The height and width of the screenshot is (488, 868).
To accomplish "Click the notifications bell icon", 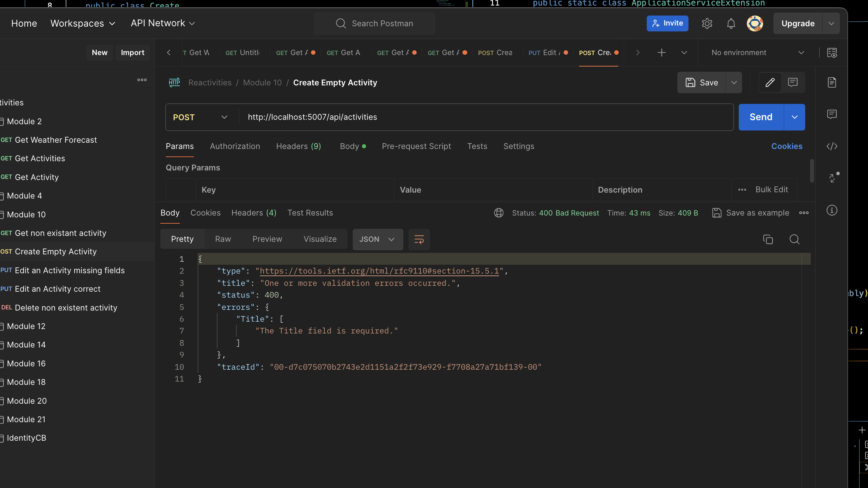I will tap(731, 24).
